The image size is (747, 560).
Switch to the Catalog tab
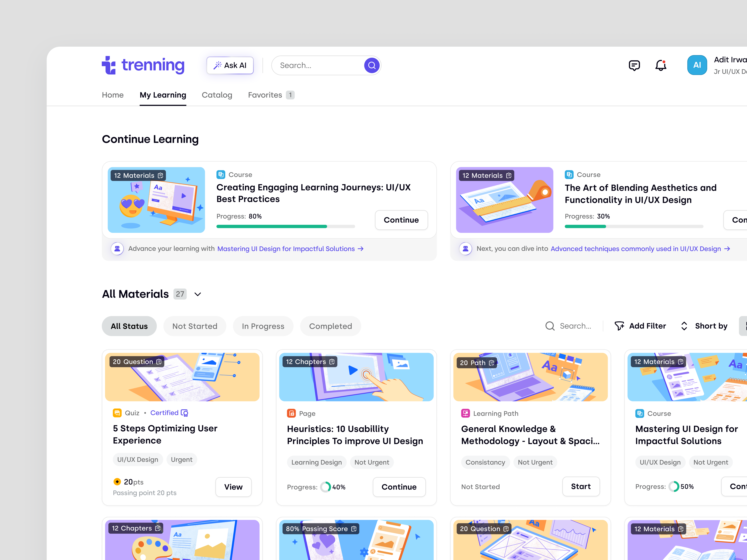pos(217,95)
